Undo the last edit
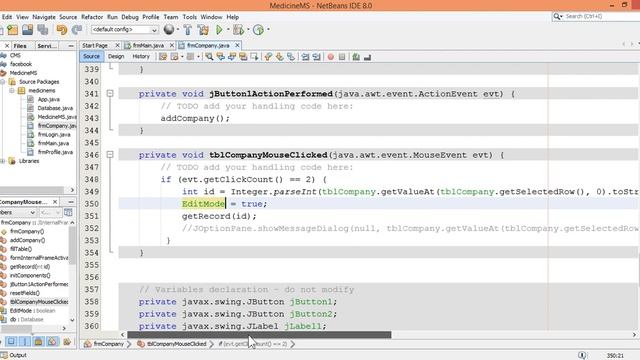This screenshot has width=640, height=360. (62, 30)
